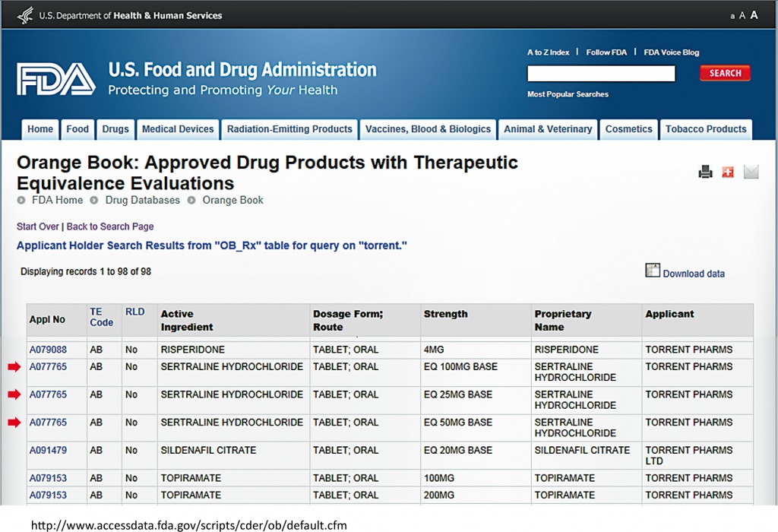Click the TE Code column header link

click(101, 317)
